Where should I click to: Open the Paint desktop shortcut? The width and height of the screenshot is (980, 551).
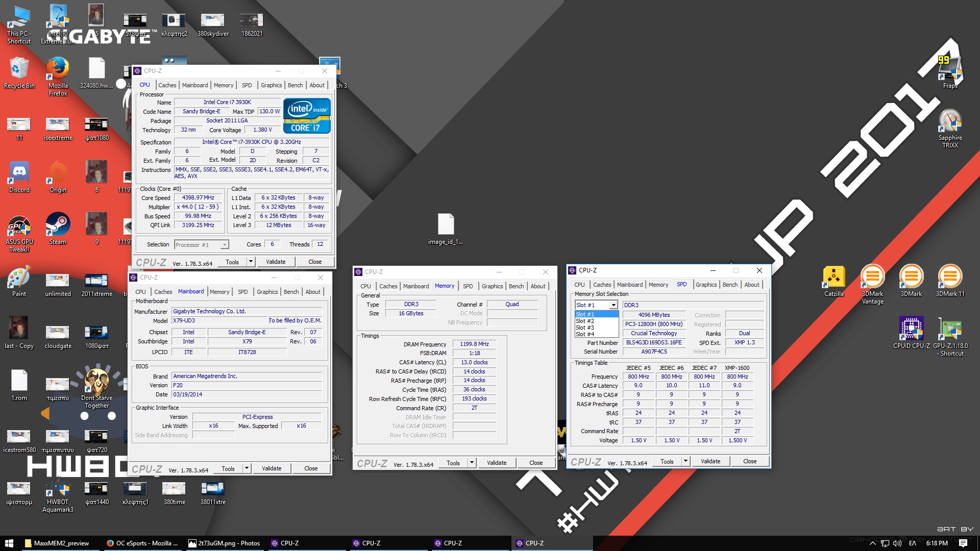point(19,281)
